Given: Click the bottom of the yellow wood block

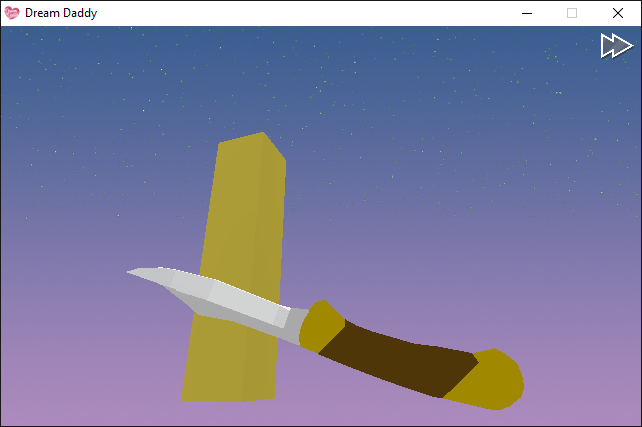Looking at the screenshot, I should 228,395.
